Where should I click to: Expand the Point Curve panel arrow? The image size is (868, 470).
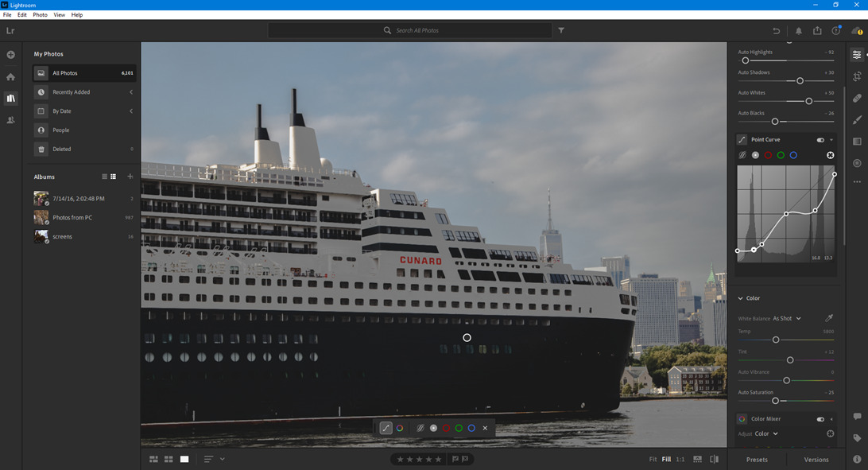pos(831,140)
